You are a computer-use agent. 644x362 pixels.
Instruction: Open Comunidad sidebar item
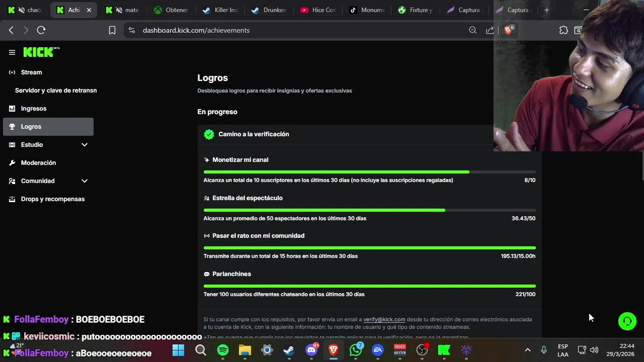(38, 181)
